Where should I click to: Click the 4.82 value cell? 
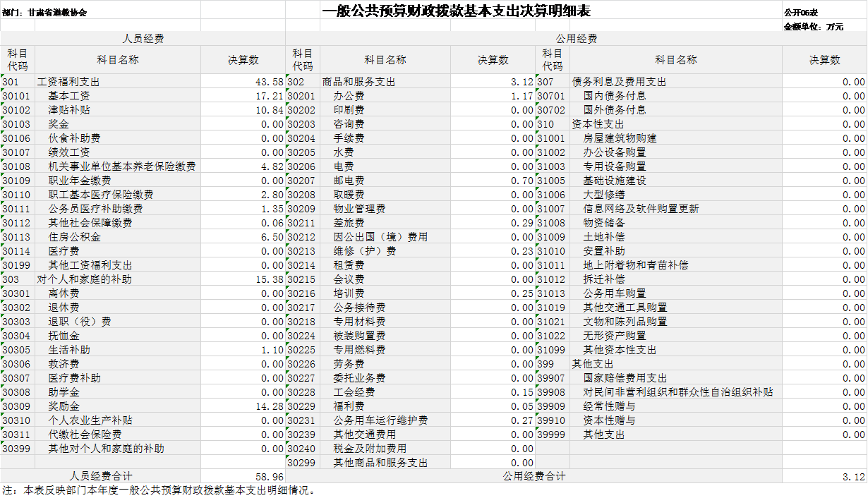[x=243, y=166]
